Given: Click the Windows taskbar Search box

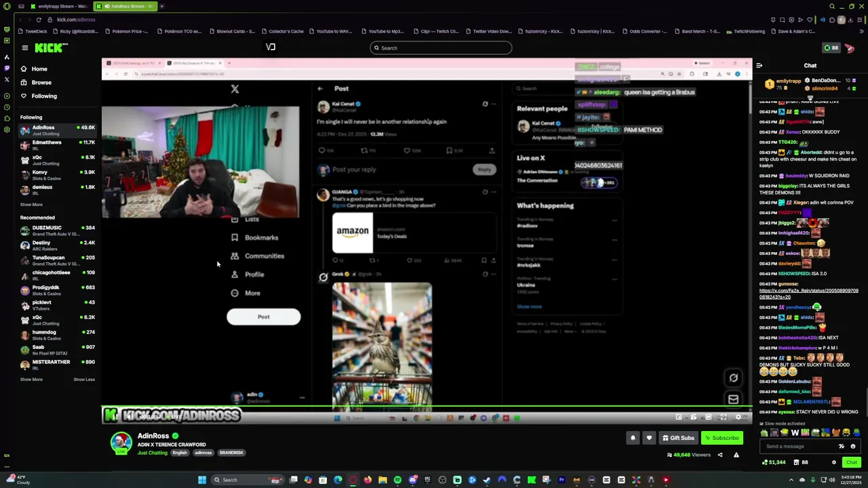Looking at the screenshot, I should coord(248,480).
